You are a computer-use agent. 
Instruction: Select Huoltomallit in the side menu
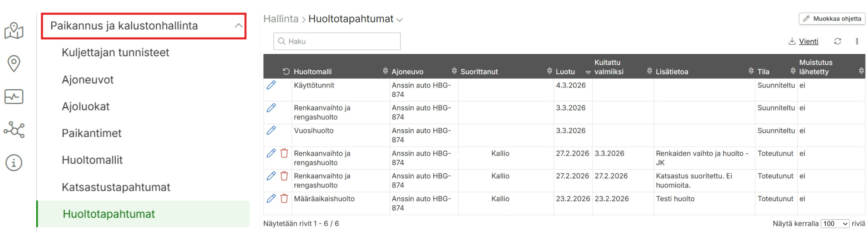pos(92,160)
